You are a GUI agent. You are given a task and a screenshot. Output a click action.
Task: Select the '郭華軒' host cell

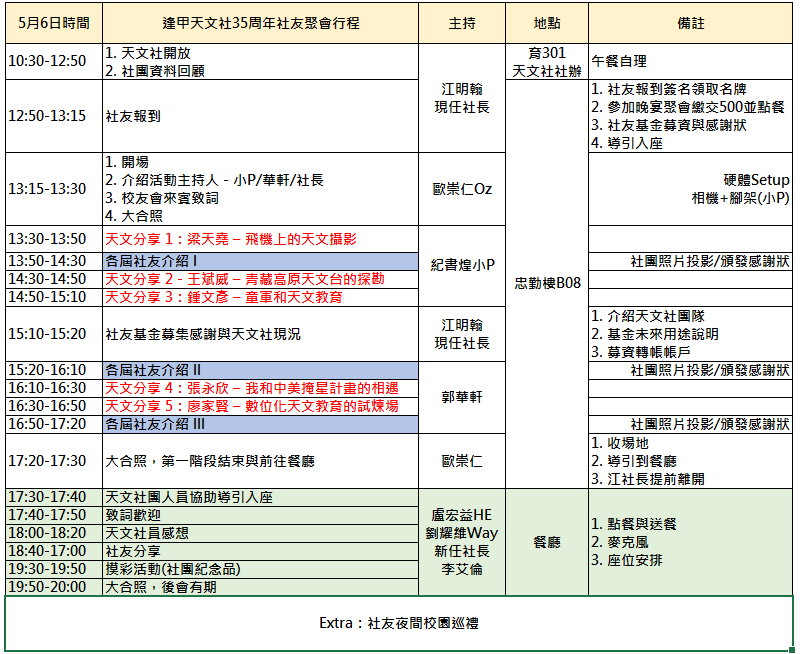(462, 397)
